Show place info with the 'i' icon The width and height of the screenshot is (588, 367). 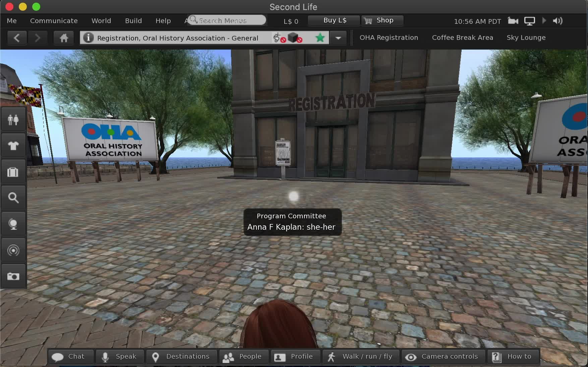[x=88, y=38]
